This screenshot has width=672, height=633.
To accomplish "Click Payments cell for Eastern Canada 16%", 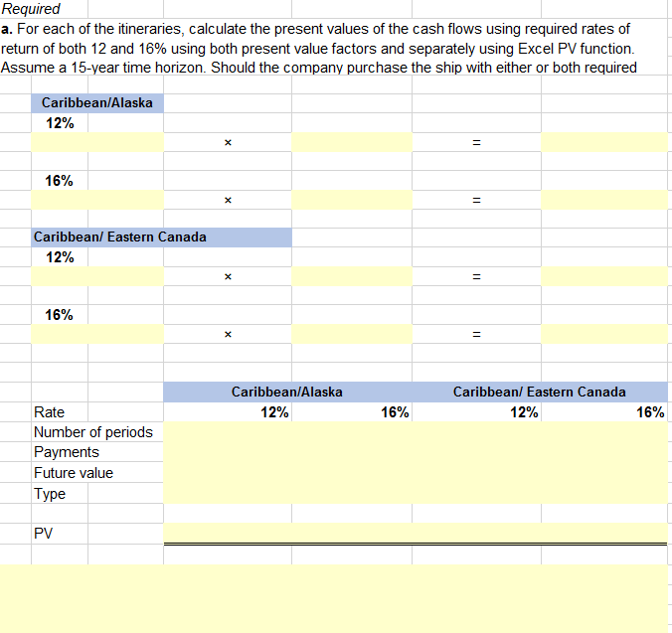I will (x=604, y=452).
